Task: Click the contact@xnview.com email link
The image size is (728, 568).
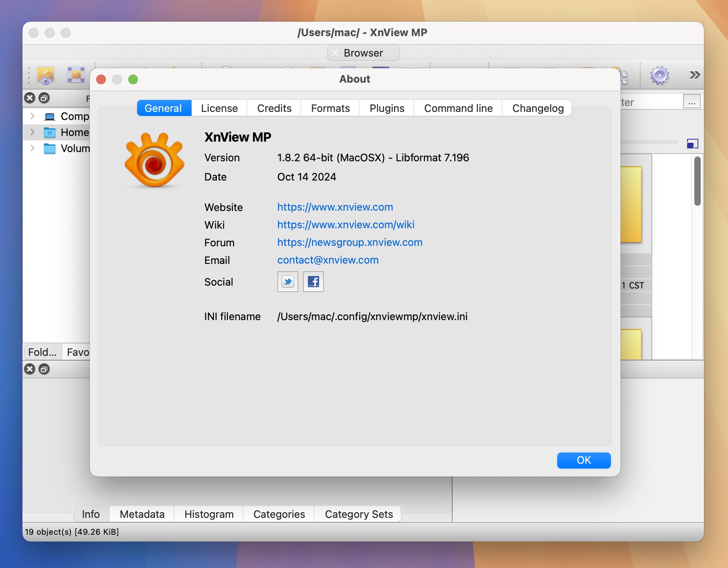Action: 328,260
